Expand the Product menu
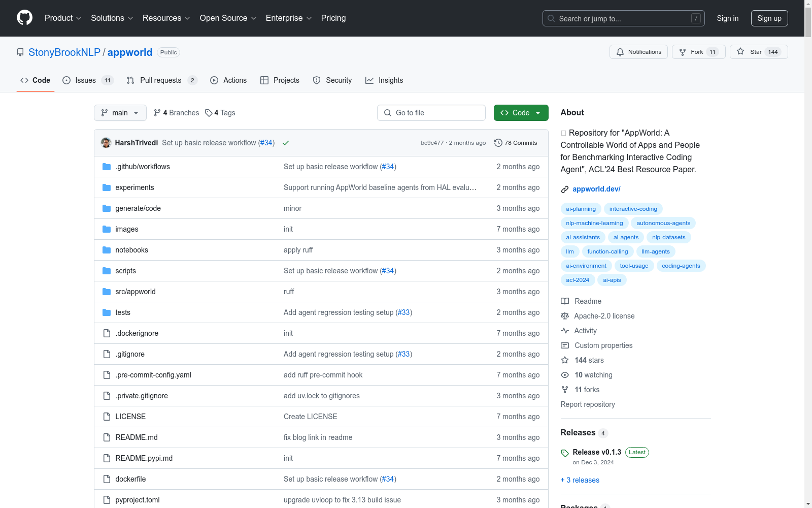 click(63, 18)
